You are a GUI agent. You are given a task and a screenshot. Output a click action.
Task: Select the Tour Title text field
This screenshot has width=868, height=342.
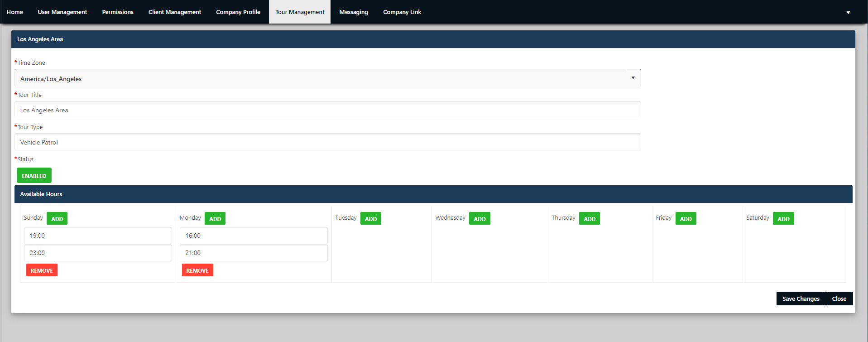coord(328,110)
